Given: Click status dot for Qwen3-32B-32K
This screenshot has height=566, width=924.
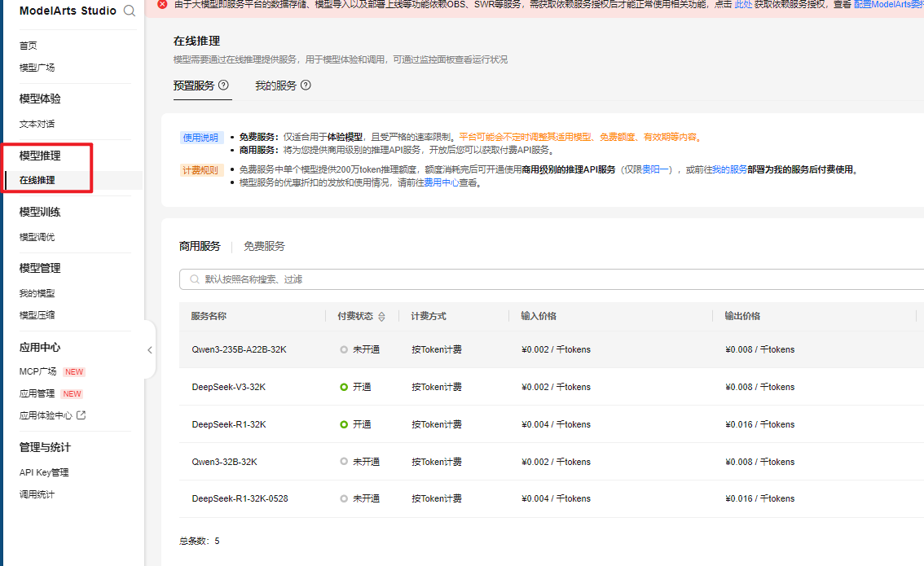Looking at the screenshot, I should pyautogui.click(x=344, y=462).
